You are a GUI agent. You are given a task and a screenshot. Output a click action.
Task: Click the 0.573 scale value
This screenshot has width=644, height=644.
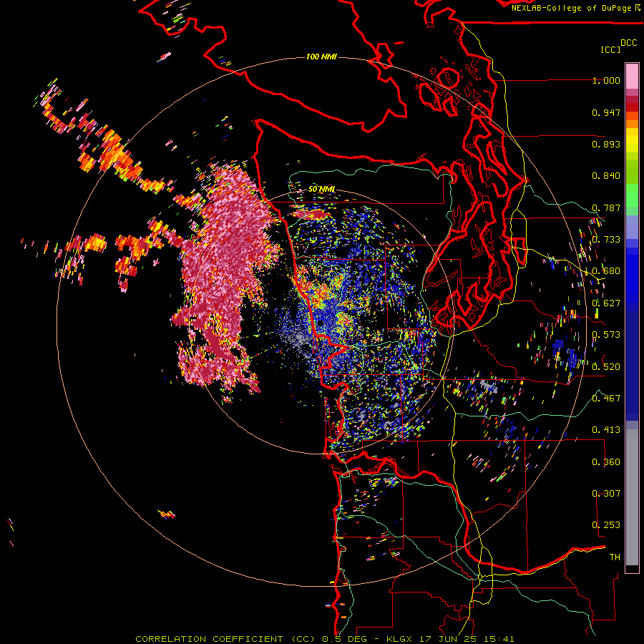coord(606,335)
